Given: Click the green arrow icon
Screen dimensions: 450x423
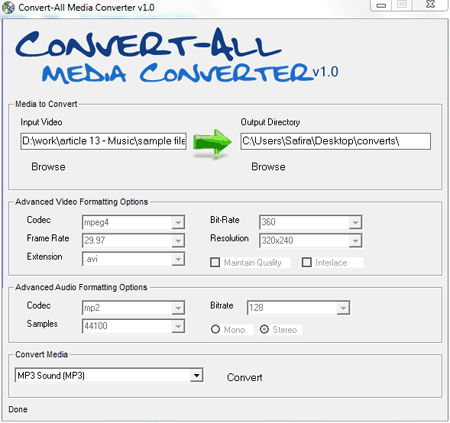Looking at the screenshot, I should (x=212, y=143).
